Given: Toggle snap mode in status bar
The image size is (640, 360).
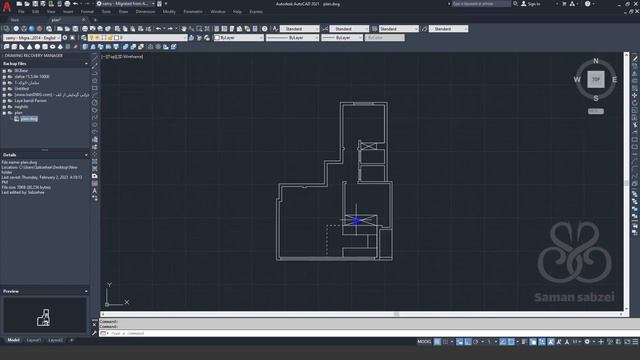Looking at the screenshot, I should [x=445, y=342].
